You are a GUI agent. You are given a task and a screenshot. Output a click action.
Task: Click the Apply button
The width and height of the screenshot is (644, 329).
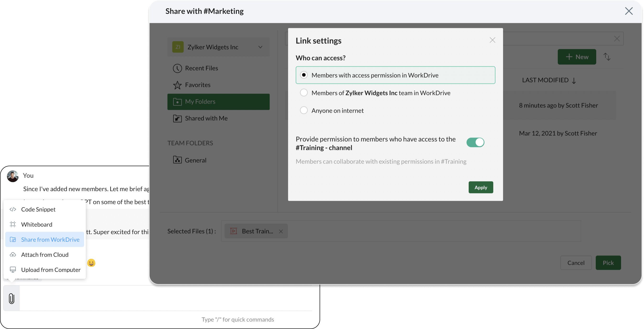[481, 187]
